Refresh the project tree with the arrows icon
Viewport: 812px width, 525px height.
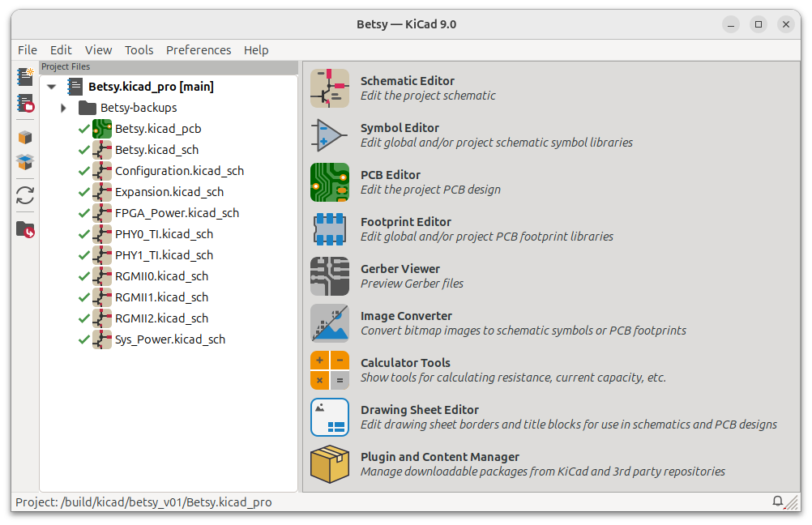click(25, 195)
